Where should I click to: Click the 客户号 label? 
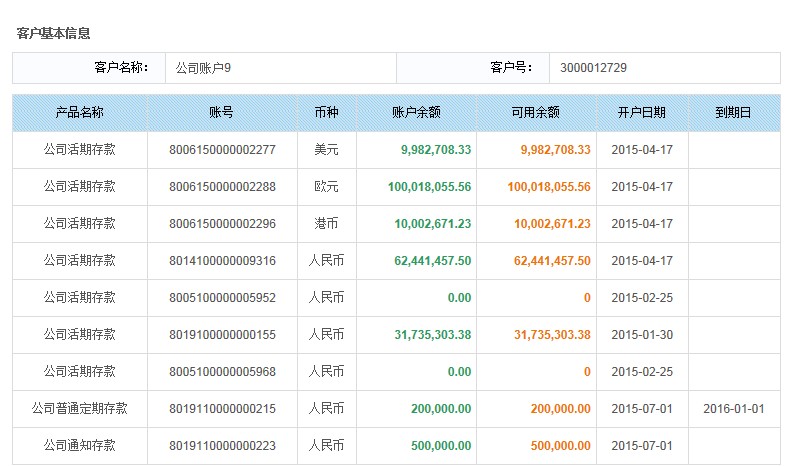click(x=511, y=67)
